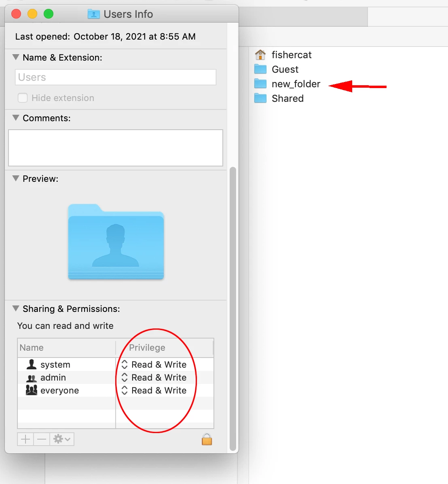Click the fishercat home folder icon

click(x=260, y=55)
